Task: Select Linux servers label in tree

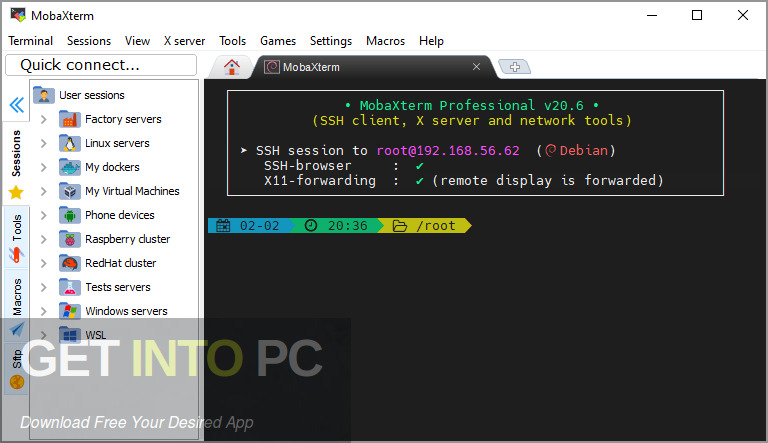Action: tap(117, 143)
